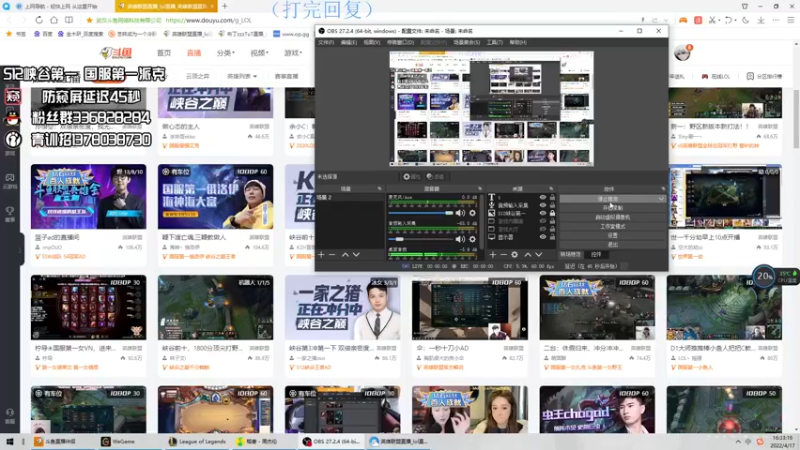800x450 pixels.
Task: Toggle visibility of third source in OBS list
Action: (x=543, y=213)
